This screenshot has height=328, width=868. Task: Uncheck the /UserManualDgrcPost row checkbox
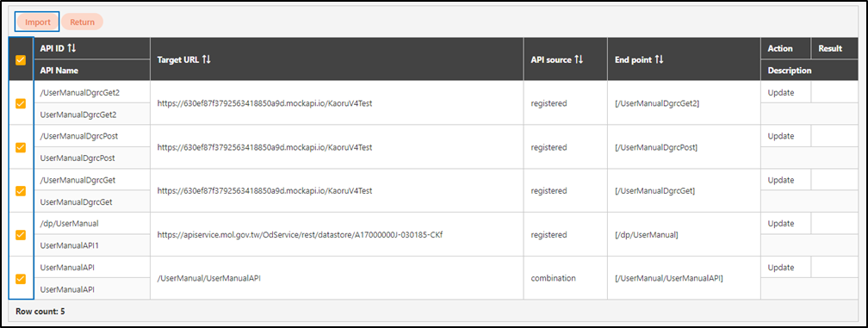21,147
